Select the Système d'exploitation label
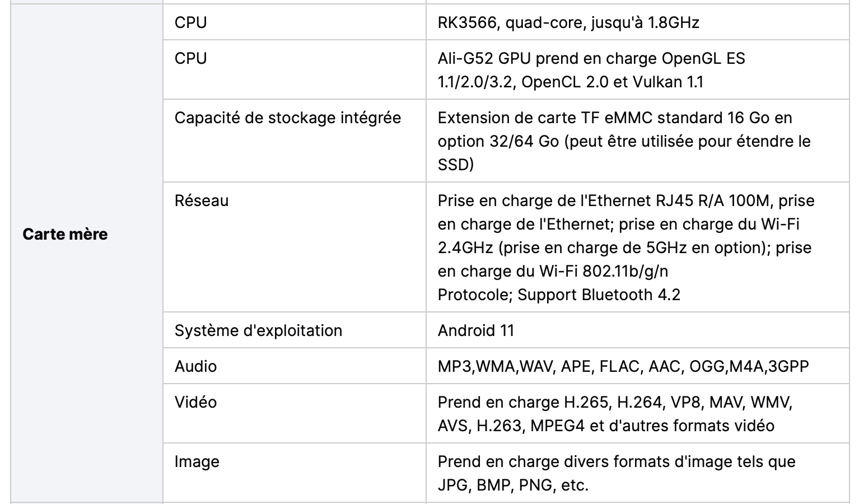 pyautogui.click(x=258, y=330)
